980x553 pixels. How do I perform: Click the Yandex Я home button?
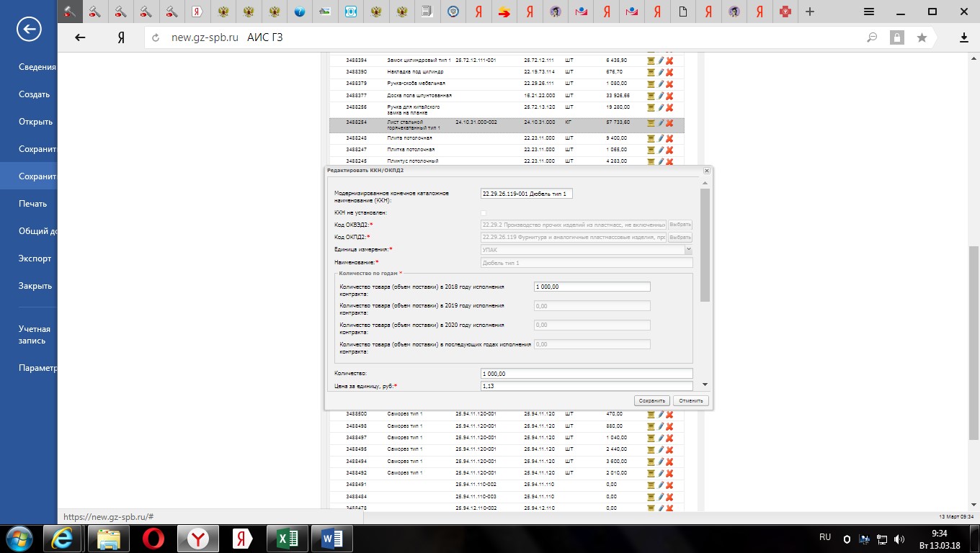pyautogui.click(x=122, y=37)
